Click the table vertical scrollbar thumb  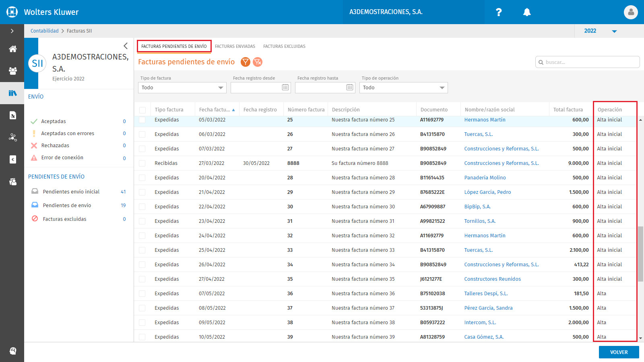pos(640,254)
